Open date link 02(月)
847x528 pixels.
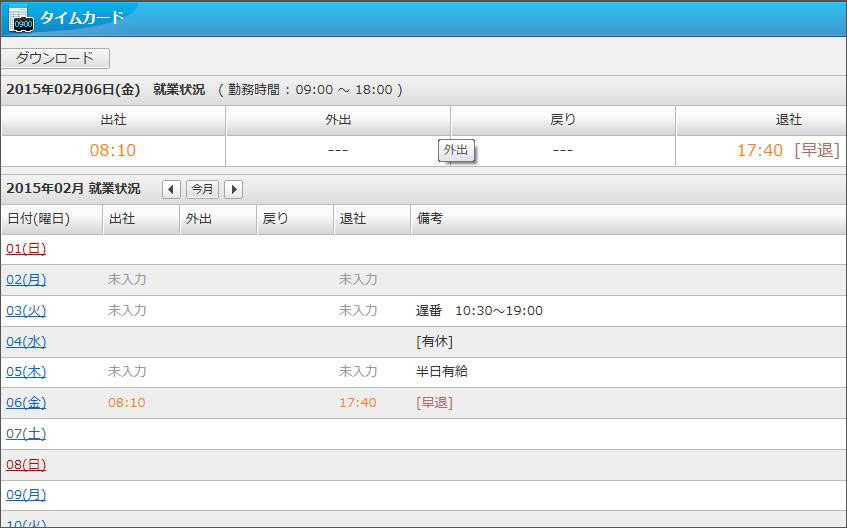coord(26,280)
